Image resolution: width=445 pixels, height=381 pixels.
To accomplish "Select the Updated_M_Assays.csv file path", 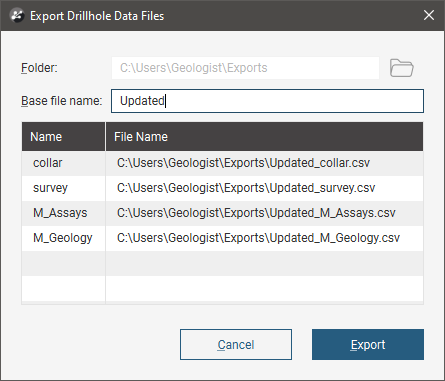I will point(256,213).
